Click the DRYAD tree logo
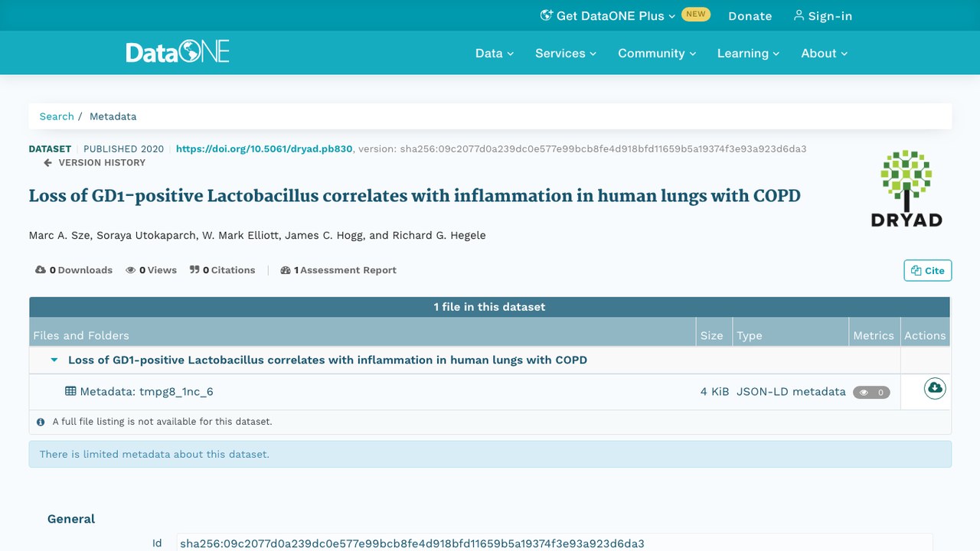Screen dimensions: 980x551 (x=906, y=188)
